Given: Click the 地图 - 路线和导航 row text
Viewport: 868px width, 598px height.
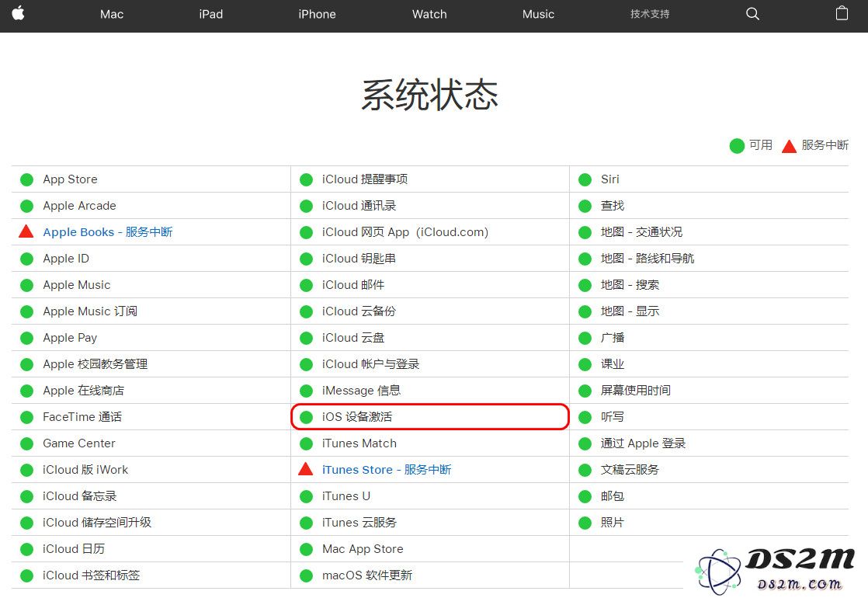Looking at the screenshot, I should click(648, 258).
